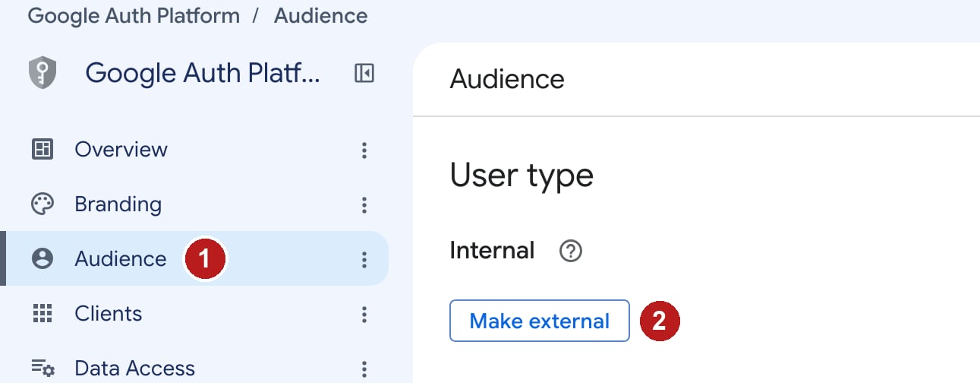Click the Google Auth Platform shield key icon
Viewport: 980px width, 383px height.
[43, 74]
